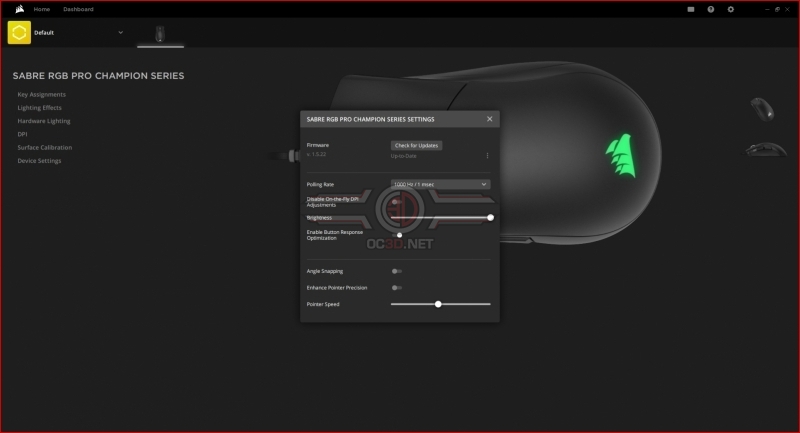The image size is (800, 433).
Task: Open Hardware Lighting section
Action: (x=44, y=121)
